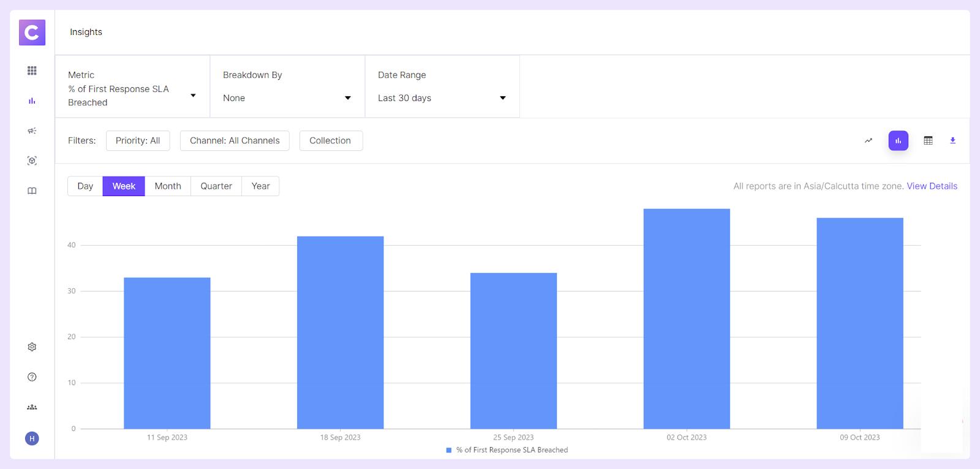Select the Day granularity tab
This screenshot has width=980, height=469.
click(x=85, y=186)
